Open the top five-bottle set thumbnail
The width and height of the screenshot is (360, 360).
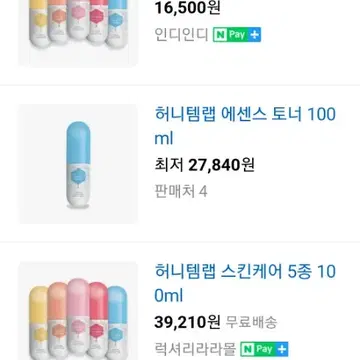coord(78,33)
